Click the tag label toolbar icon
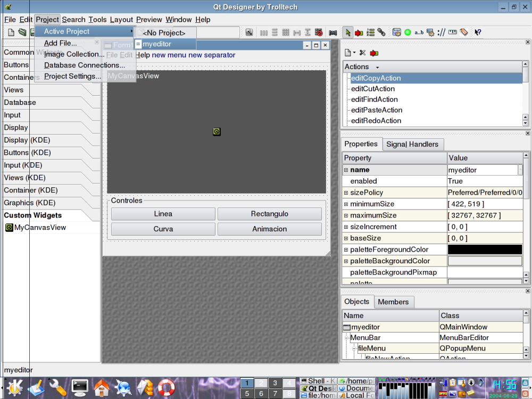 pos(464,32)
